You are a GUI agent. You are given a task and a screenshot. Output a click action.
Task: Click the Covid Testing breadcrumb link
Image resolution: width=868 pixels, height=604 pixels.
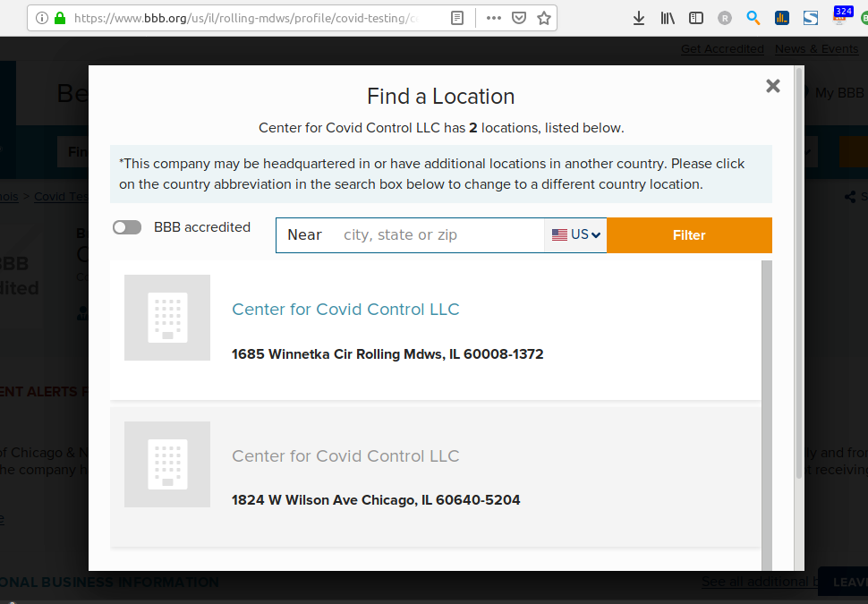(x=61, y=197)
